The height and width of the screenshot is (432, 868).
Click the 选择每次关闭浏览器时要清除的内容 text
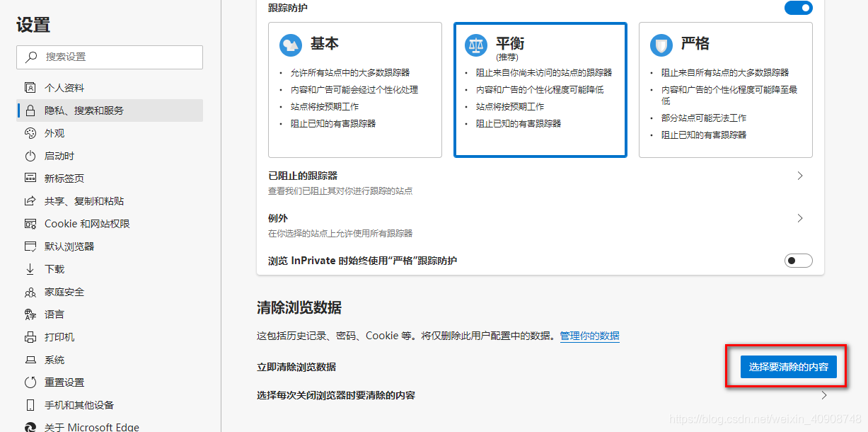(x=336, y=395)
